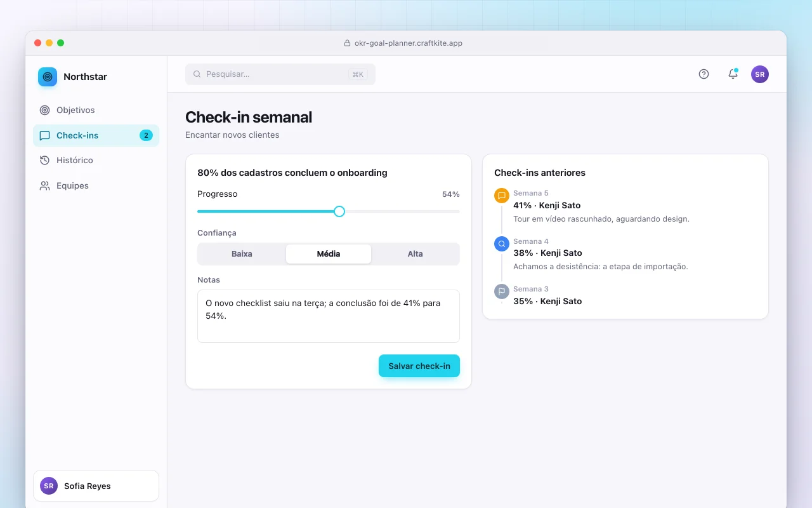Viewport: 812px width, 508px height.
Task: Open Histórico in the sidebar
Action: click(96, 160)
